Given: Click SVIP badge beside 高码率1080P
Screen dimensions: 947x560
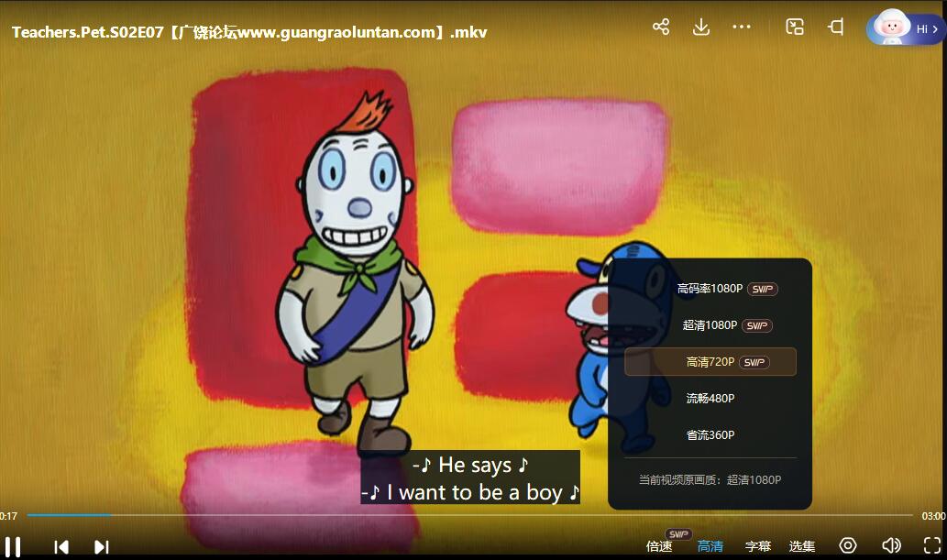Looking at the screenshot, I should coord(763,289).
